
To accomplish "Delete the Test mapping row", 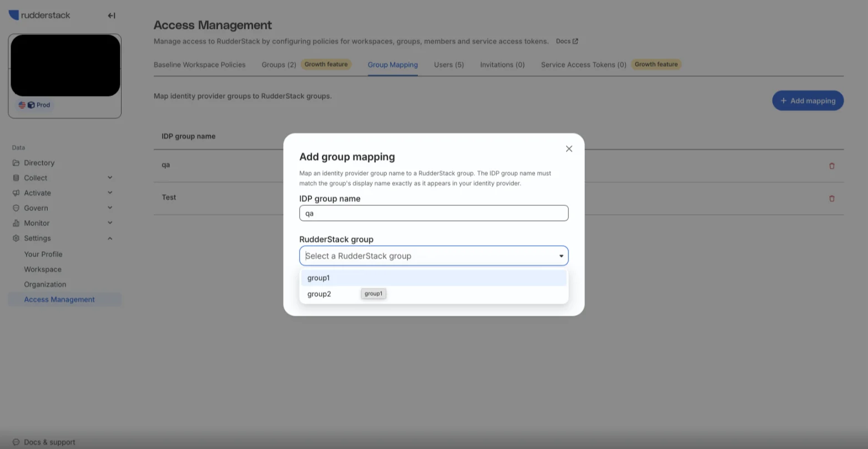I will (x=832, y=198).
